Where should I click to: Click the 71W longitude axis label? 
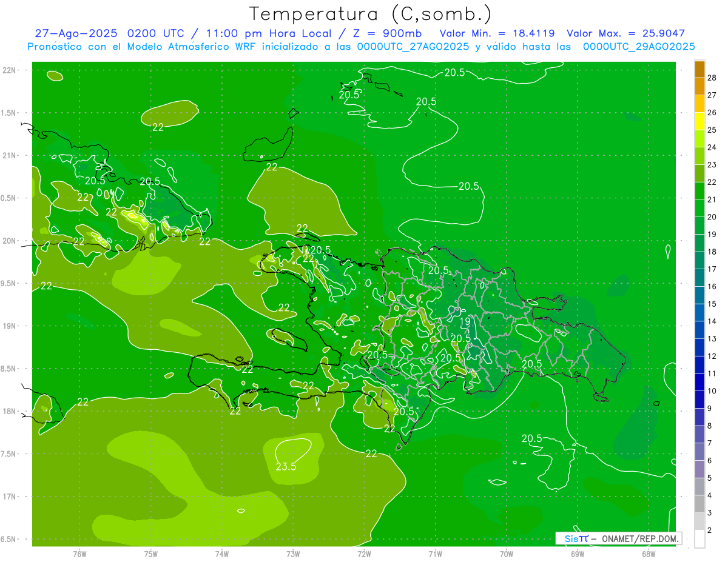click(435, 554)
